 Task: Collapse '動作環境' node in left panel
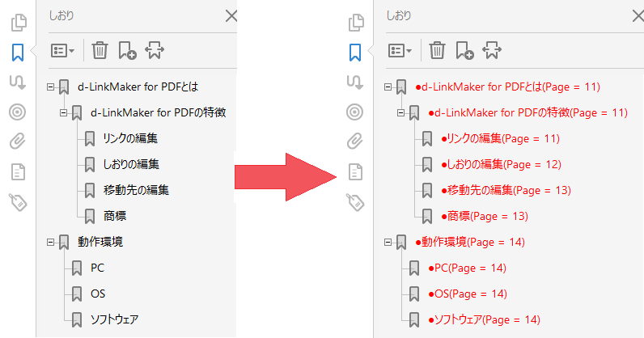[x=50, y=242]
